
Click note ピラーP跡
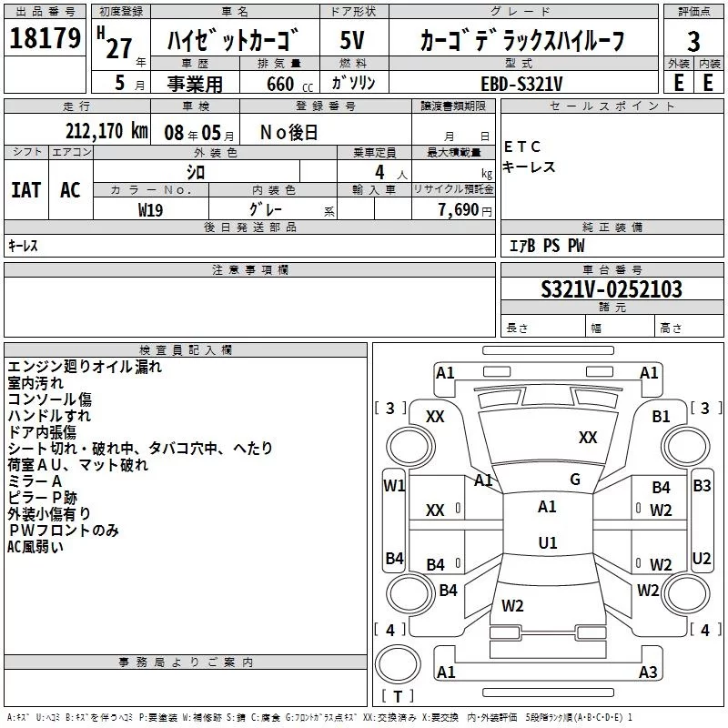pos(42,498)
